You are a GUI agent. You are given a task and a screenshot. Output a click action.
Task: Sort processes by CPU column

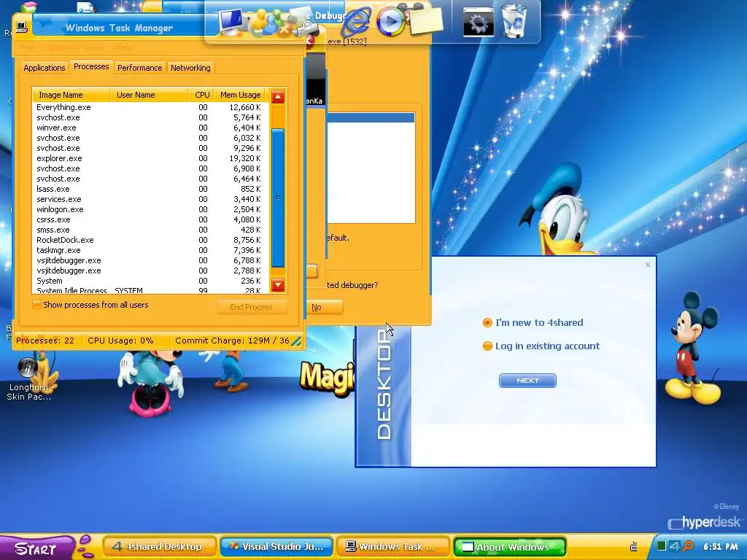pyautogui.click(x=201, y=95)
